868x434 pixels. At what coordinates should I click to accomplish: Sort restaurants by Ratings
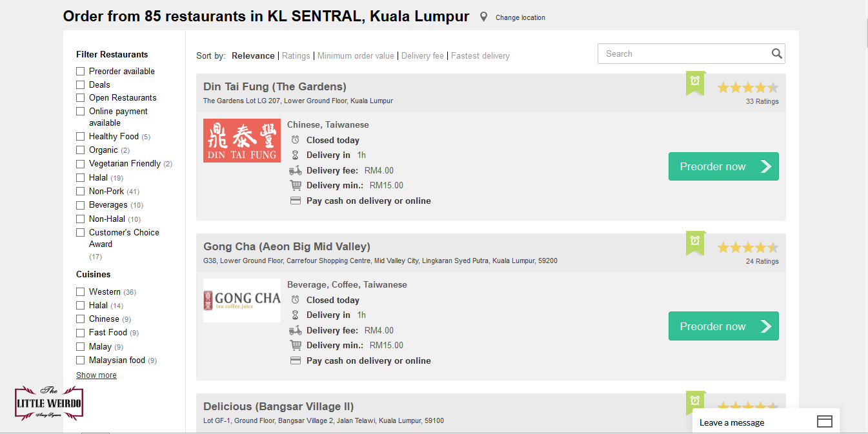tap(296, 56)
